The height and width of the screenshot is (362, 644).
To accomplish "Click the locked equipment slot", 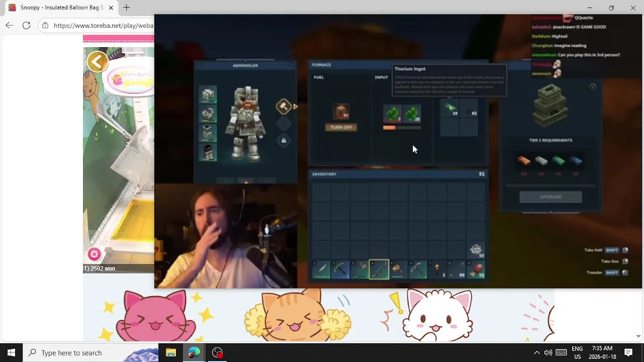I will (283, 141).
